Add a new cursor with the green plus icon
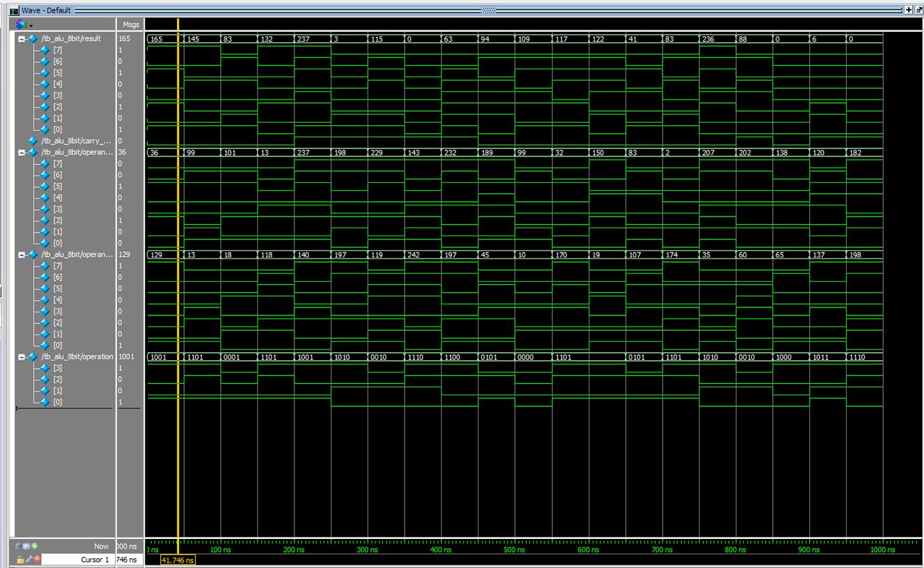This screenshot has width=924, height=568. pyautogui.click(x=34, y=546)
